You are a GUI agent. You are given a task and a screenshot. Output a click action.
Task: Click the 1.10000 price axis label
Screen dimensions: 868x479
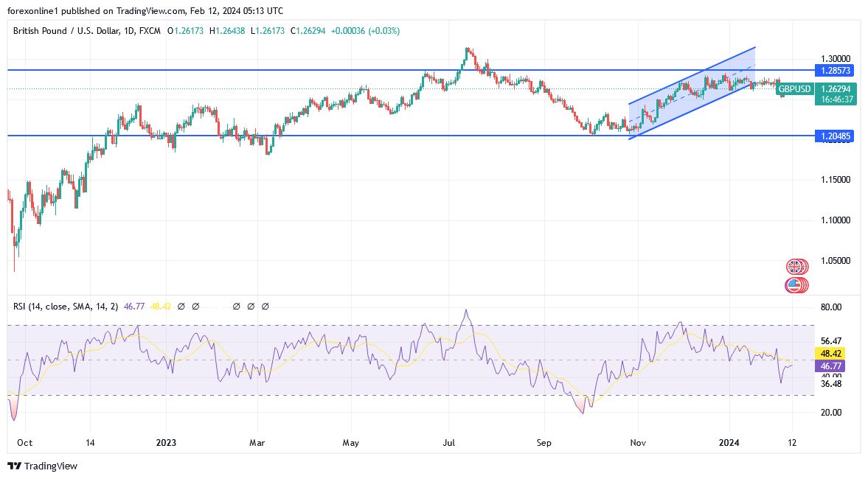point(836,220)
